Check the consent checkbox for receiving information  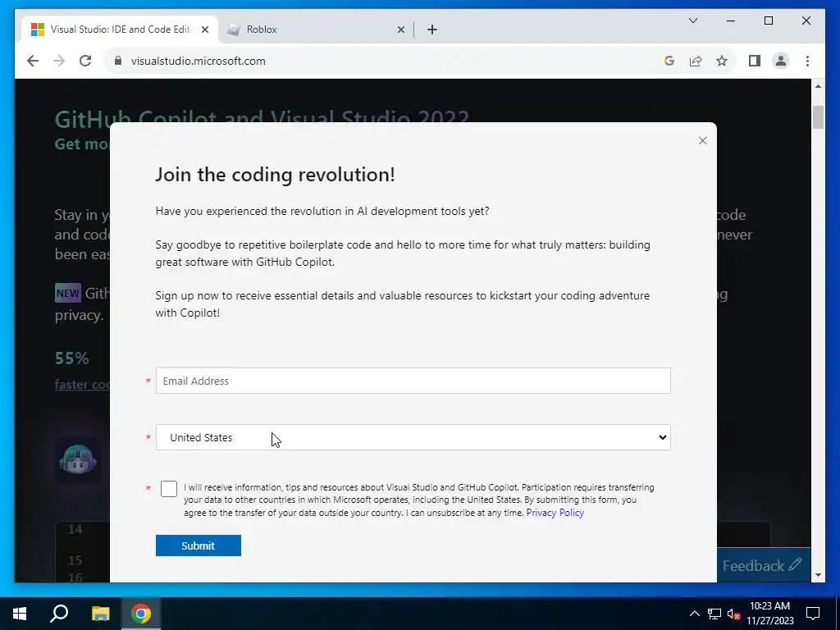(169, 489)
